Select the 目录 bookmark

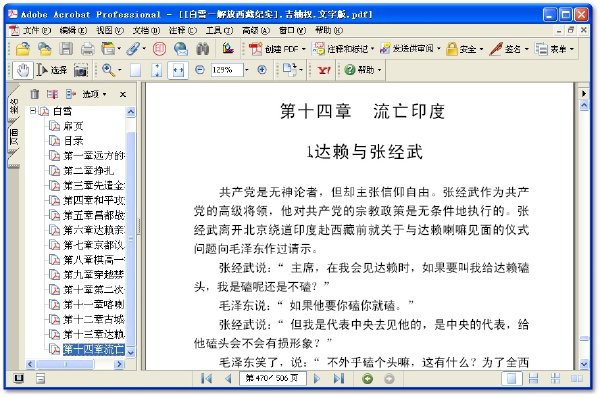tap(73, 141)
